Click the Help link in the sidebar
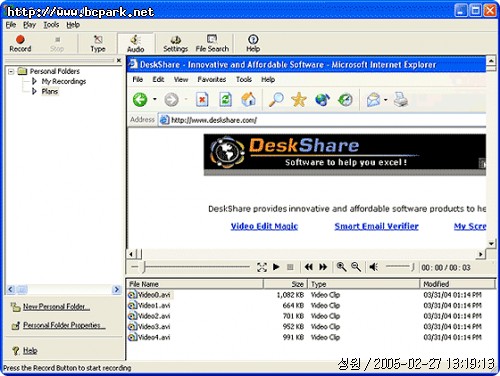Image resolution: width=500 pixels, height=376 pixels. (30, 351)
